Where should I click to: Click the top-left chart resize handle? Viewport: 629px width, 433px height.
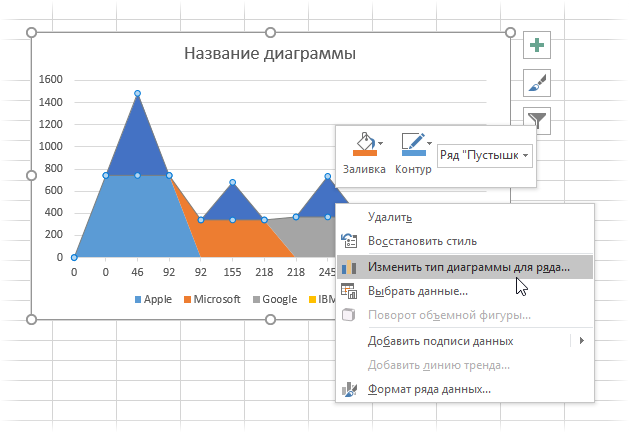click(x=31, y=33)
